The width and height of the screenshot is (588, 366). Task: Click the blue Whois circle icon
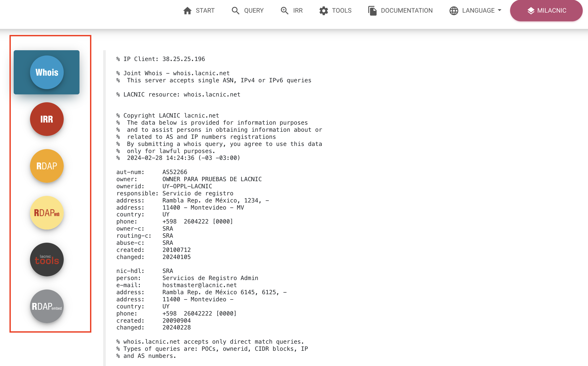[x=47, y=72]
